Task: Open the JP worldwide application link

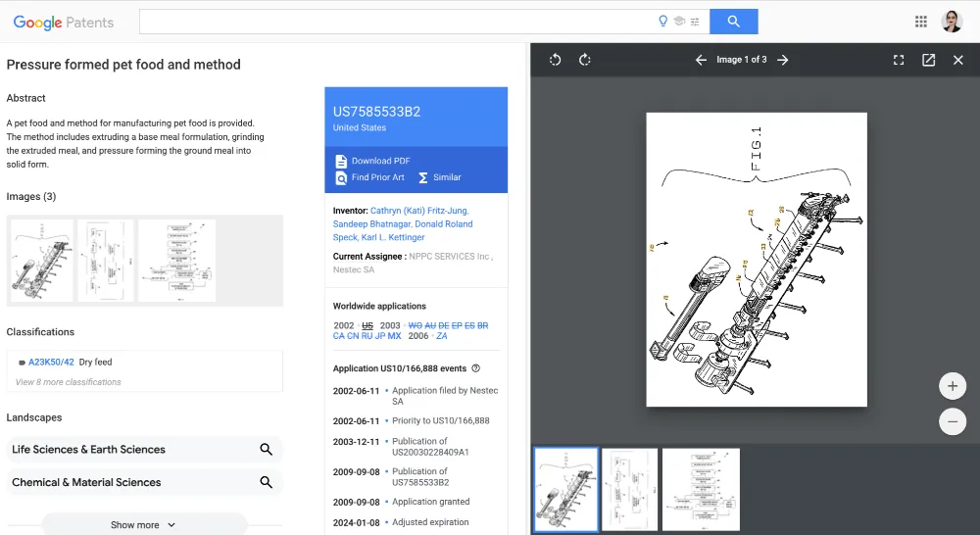Action: tap(380, 336)
